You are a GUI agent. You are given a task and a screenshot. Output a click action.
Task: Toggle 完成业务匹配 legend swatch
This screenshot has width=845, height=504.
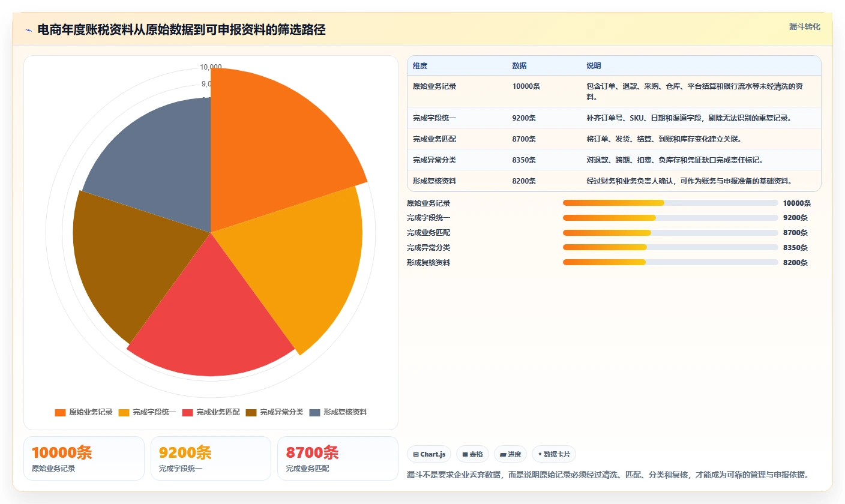pos(187,412)
